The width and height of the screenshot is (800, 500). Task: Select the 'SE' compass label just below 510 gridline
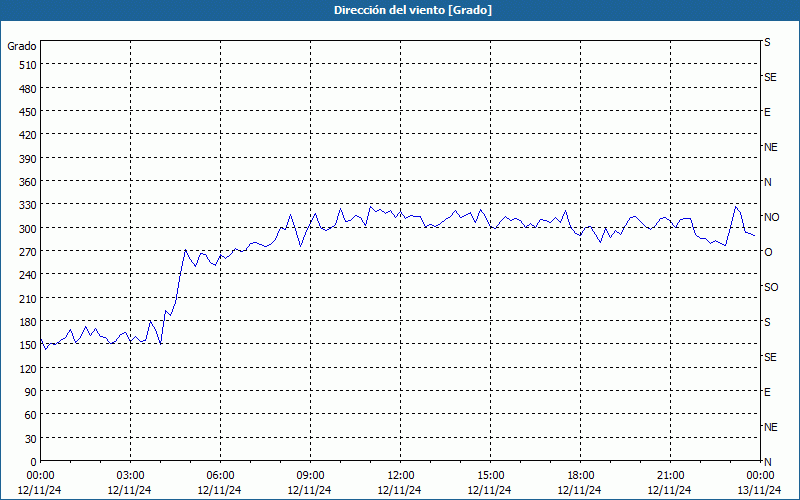pyautogui.click(x=770, y=77)
